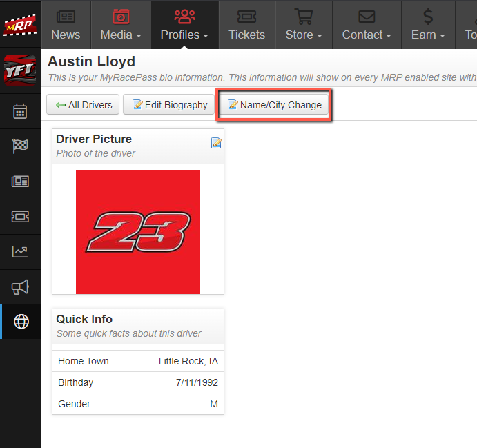This screenshot has height=448, width=477.
Task: Click the MRP logo icon
Action: (x=20, y=25)
